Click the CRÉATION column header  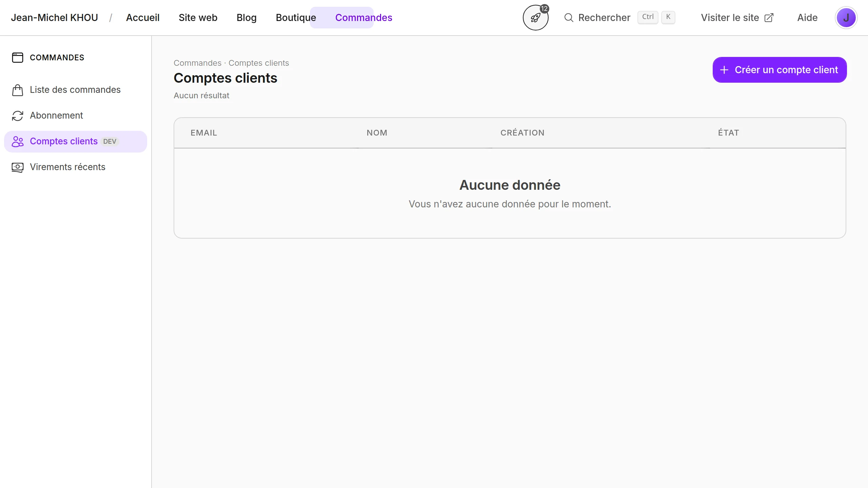tap(522, 133)
